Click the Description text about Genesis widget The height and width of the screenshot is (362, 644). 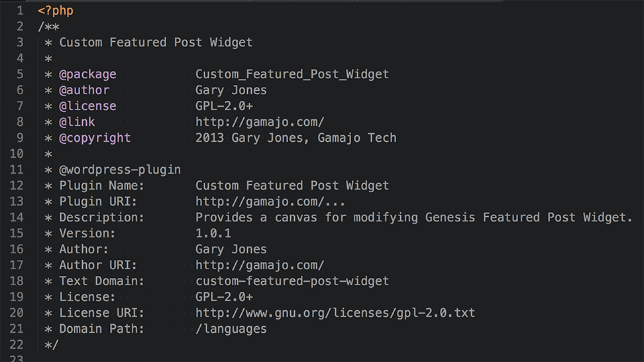(414, 217)
